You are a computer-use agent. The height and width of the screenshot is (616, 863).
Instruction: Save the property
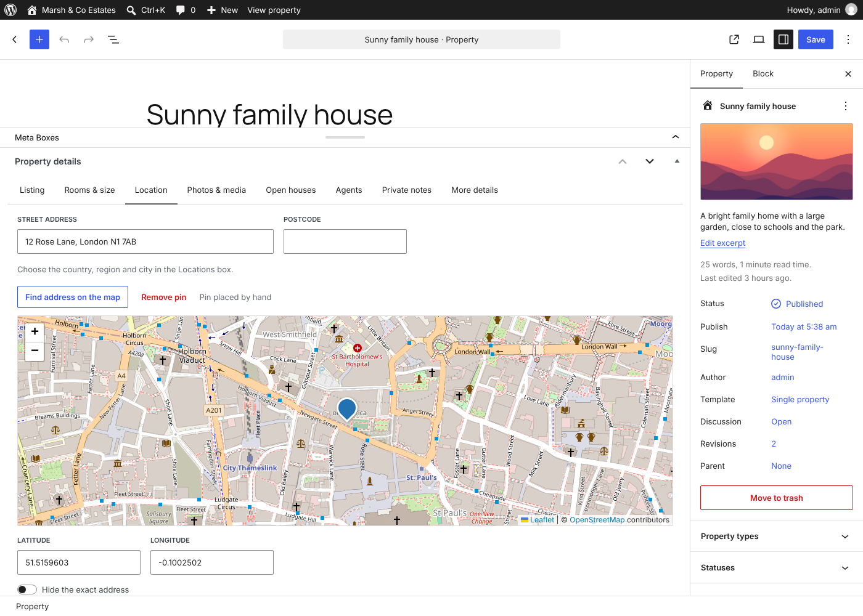click(x=816, y=39)
